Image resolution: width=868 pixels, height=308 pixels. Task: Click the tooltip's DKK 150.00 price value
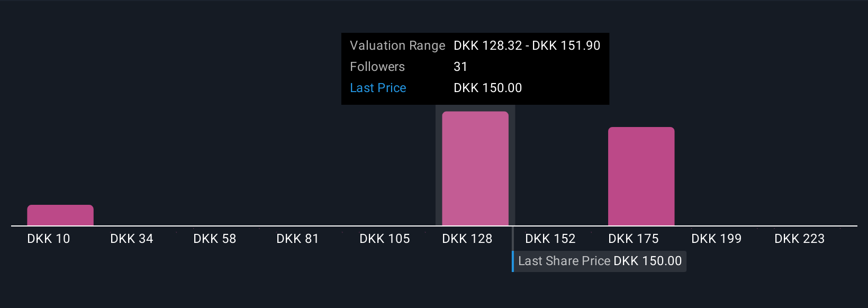488,88
